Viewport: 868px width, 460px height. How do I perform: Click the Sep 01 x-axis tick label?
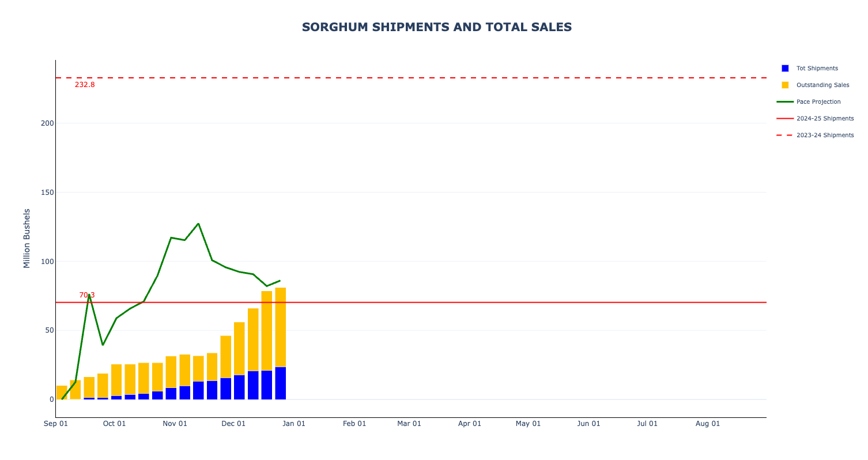coord(56,424)
